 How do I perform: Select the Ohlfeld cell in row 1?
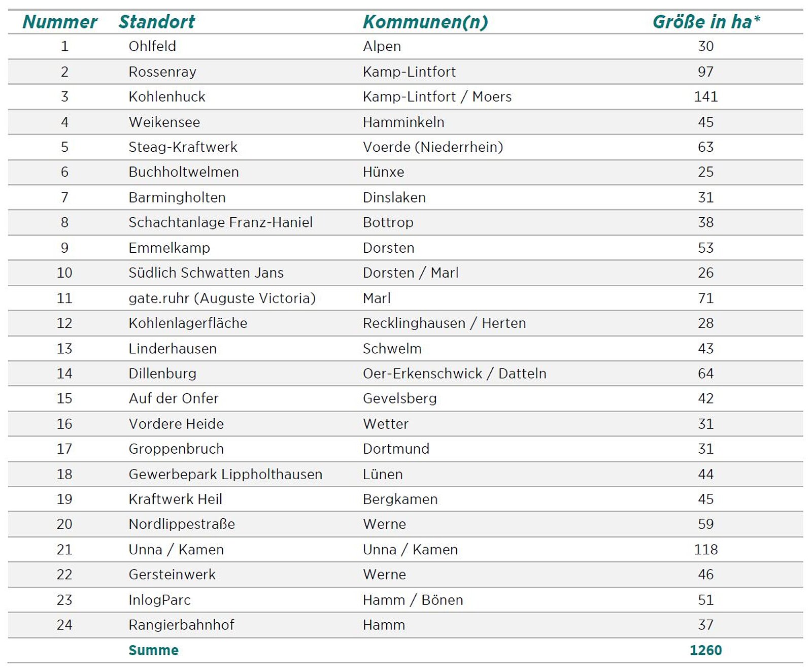click(x=152, y=46)
